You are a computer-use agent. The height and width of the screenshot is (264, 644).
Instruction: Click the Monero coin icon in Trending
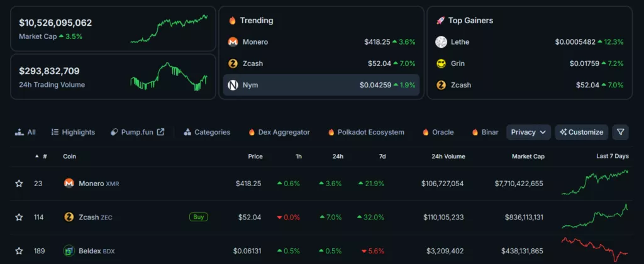[232, 42]
